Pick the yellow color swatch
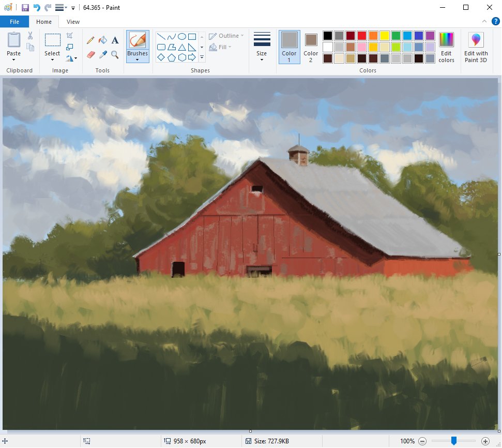 pyautogui.click(x=385, y=36)
